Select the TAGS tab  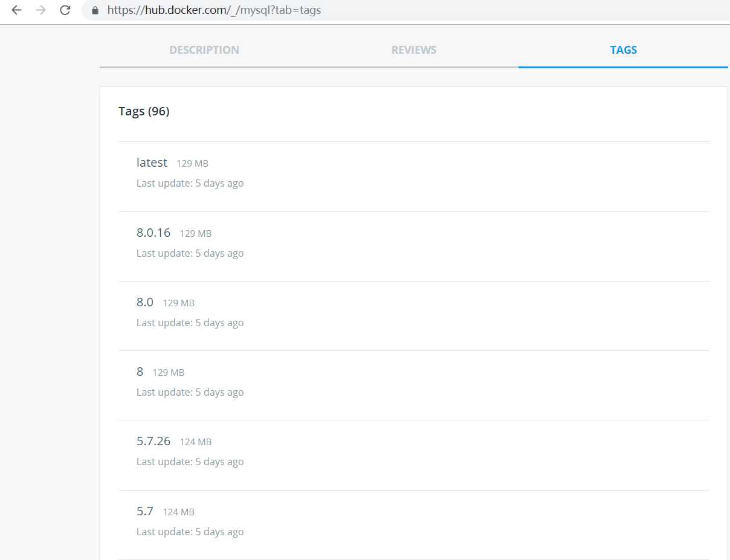point(624,50)
